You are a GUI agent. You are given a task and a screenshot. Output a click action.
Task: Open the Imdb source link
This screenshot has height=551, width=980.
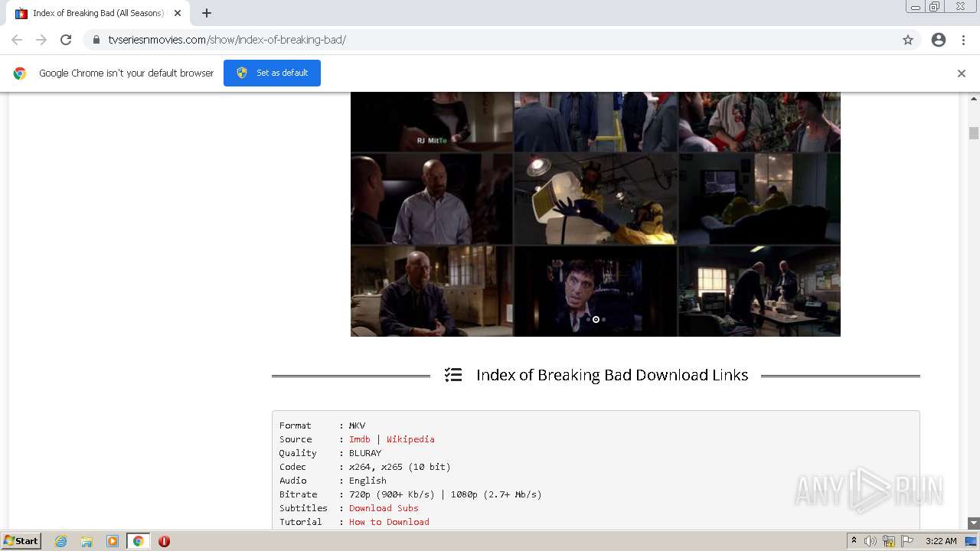[x=360, y=439]
